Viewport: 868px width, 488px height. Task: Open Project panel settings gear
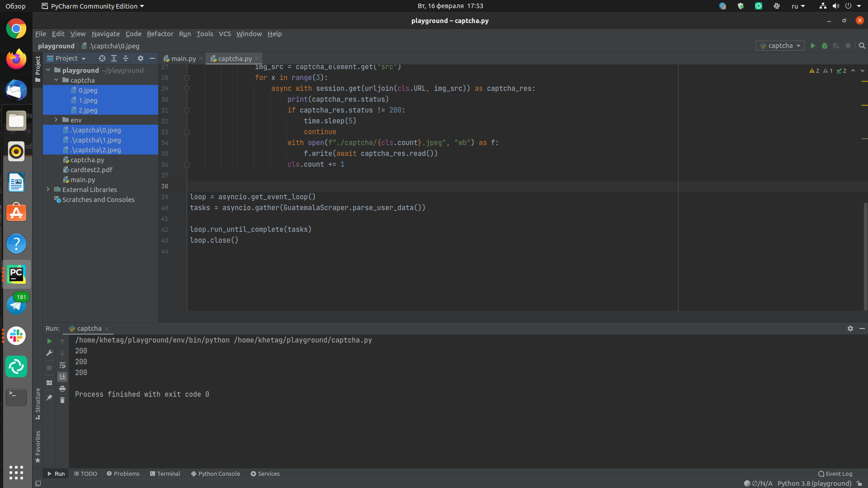(141, 58)
